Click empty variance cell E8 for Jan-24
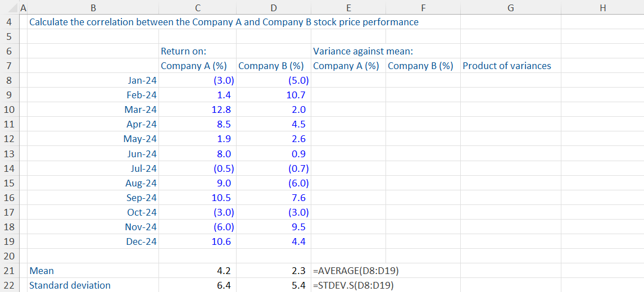The width and height of the screenshot is (644, 292). [348, 80]
